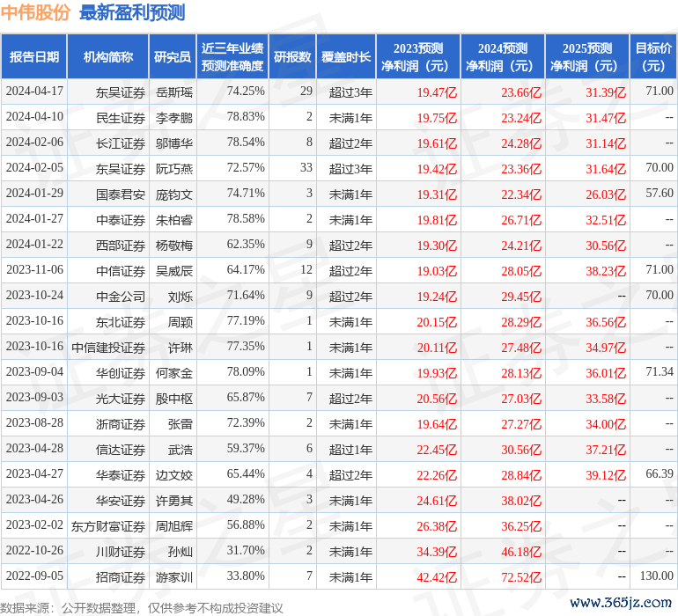
Task: Click the target price 130.00
Action: coord(656,576)
